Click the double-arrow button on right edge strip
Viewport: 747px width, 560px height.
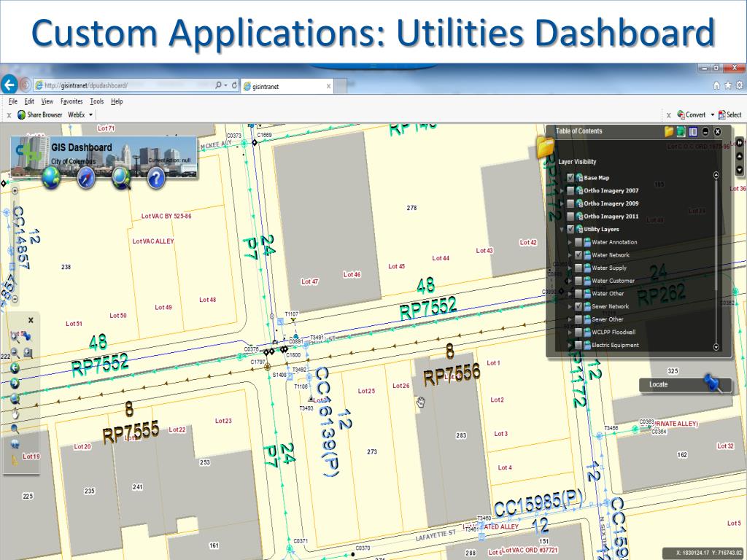click(x=740, y=143)
